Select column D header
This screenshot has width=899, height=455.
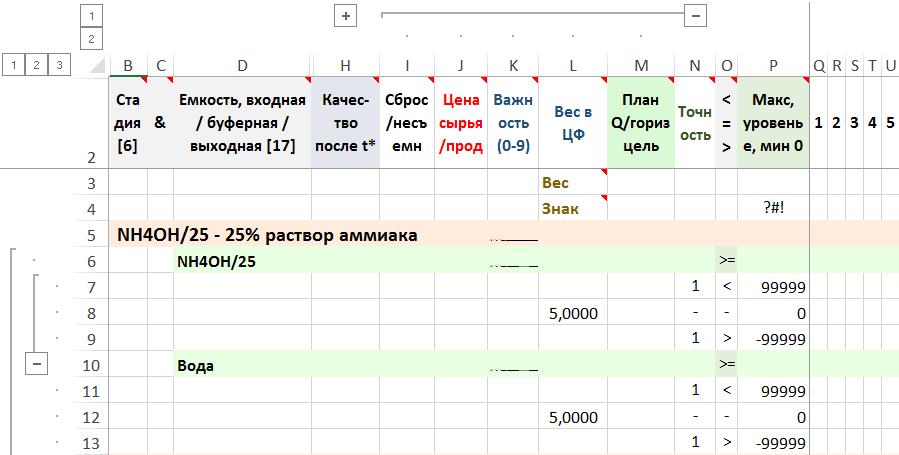pos(242,66)
